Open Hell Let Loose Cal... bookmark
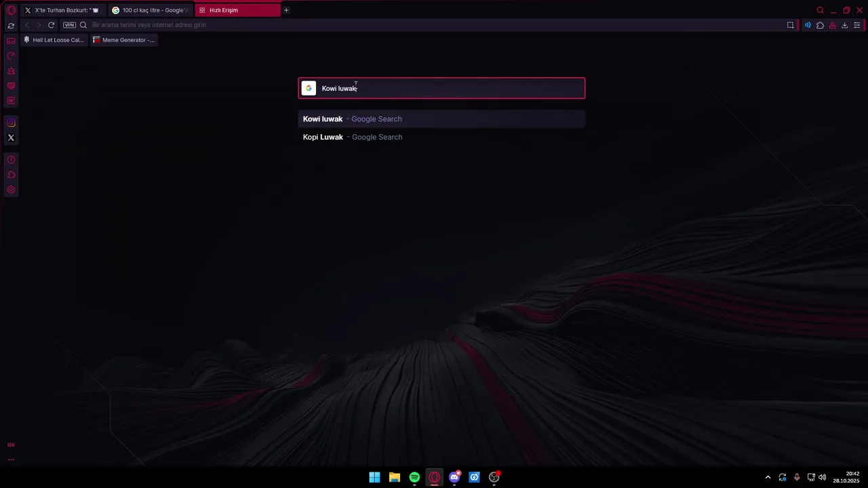This screenshot has width=868, height=488. 54,40
